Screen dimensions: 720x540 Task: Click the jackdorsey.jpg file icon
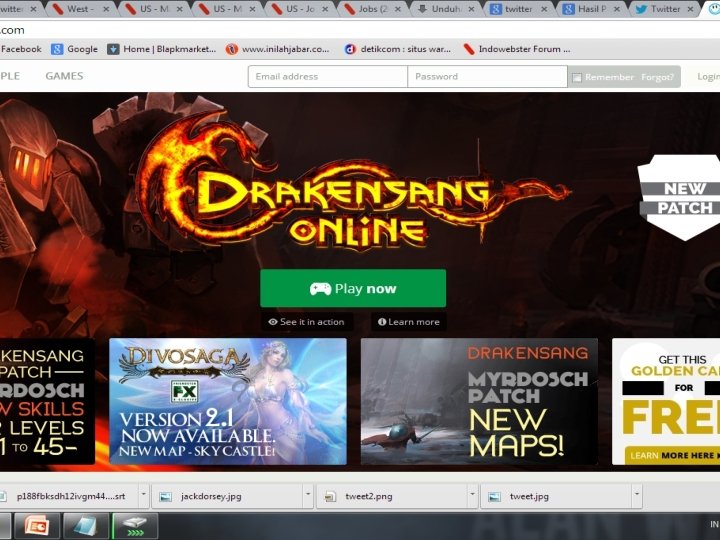click(x=165, y=496)
